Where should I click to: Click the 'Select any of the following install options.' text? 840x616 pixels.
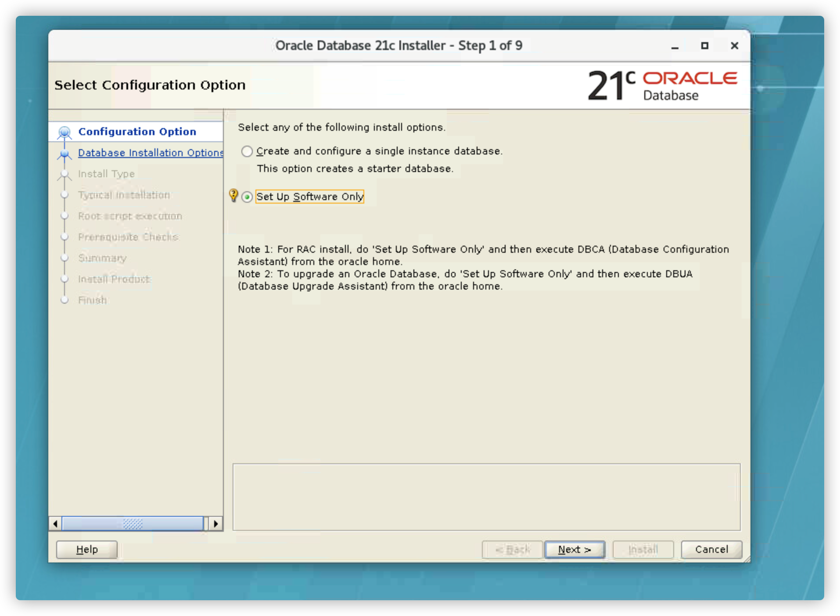(341, 127)
